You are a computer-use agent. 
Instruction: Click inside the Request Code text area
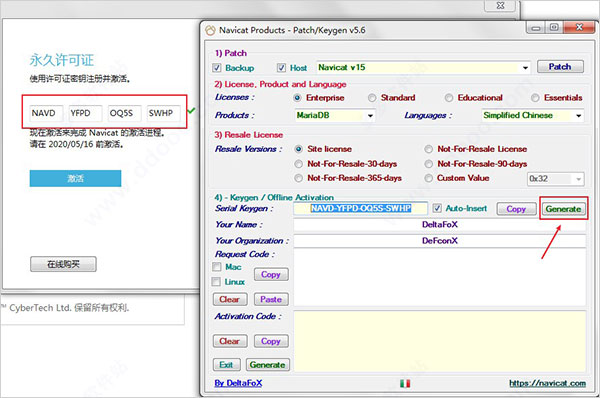point(440,277)
